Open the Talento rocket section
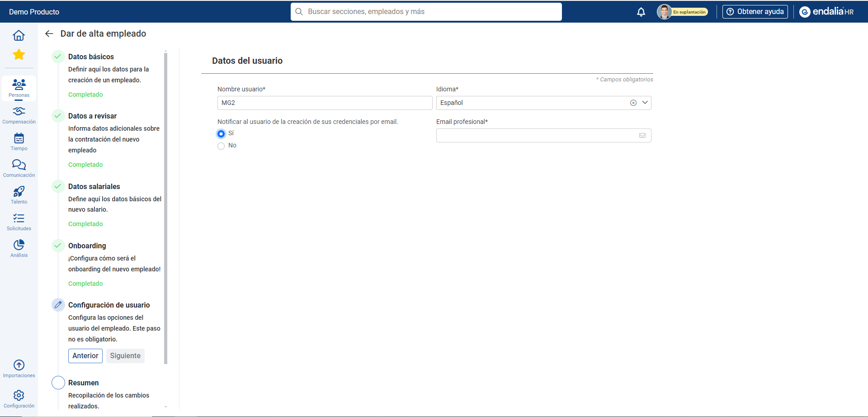This screenshot has height=417, width=868. (x=19, y=195)
